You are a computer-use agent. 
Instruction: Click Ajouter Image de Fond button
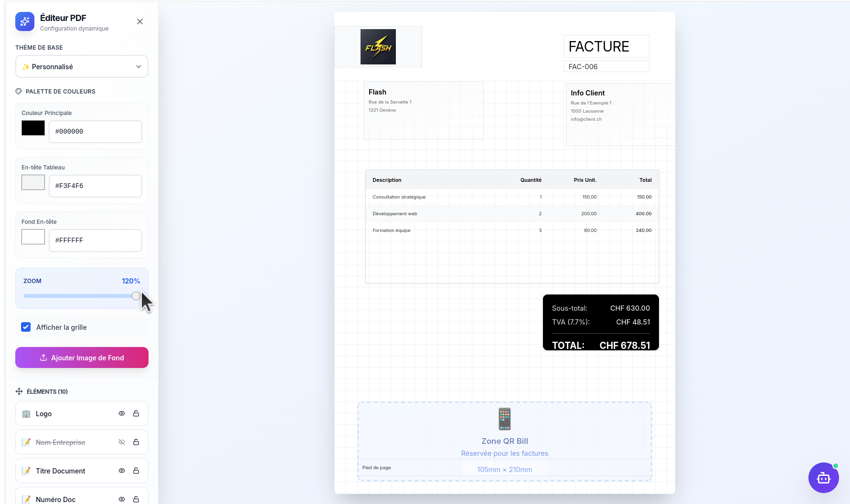(x=82, y=357)
